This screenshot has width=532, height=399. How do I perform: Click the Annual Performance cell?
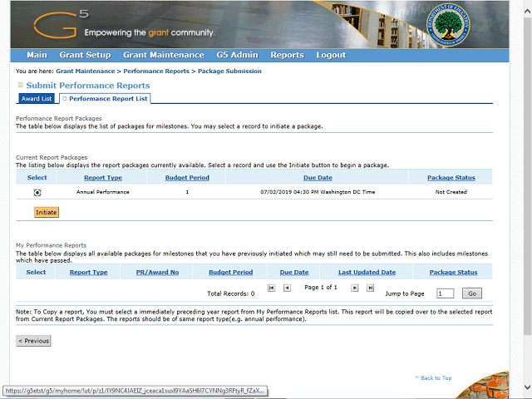coord(103,192)
